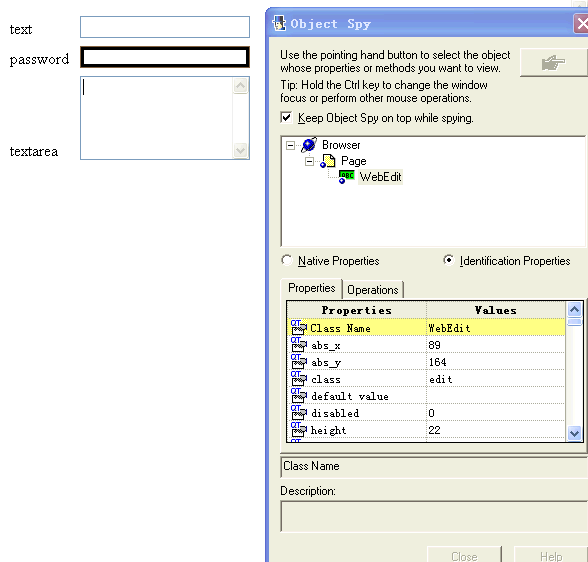Select the value 22 cell
This screenshot has width=588, height=562.
click(x=496, y=430)
